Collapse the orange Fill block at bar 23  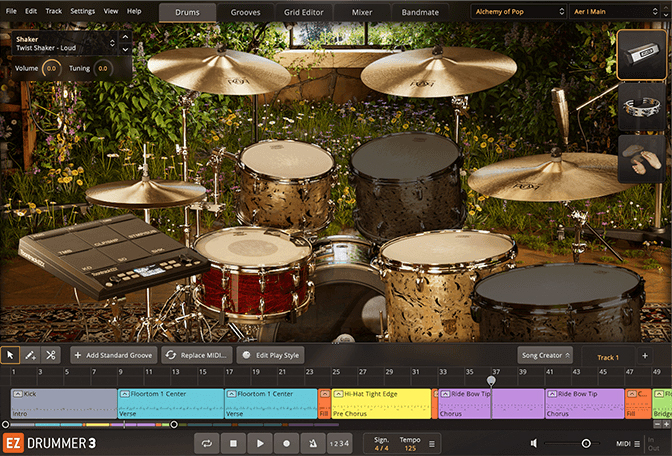pyautogui.click(x=324, y=394)
